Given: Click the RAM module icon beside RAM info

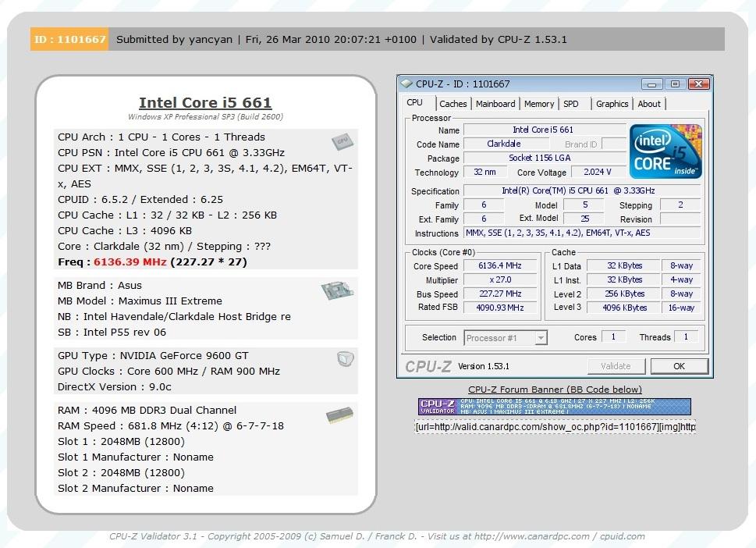Looking at the screenshot, I should coord(339,415).
